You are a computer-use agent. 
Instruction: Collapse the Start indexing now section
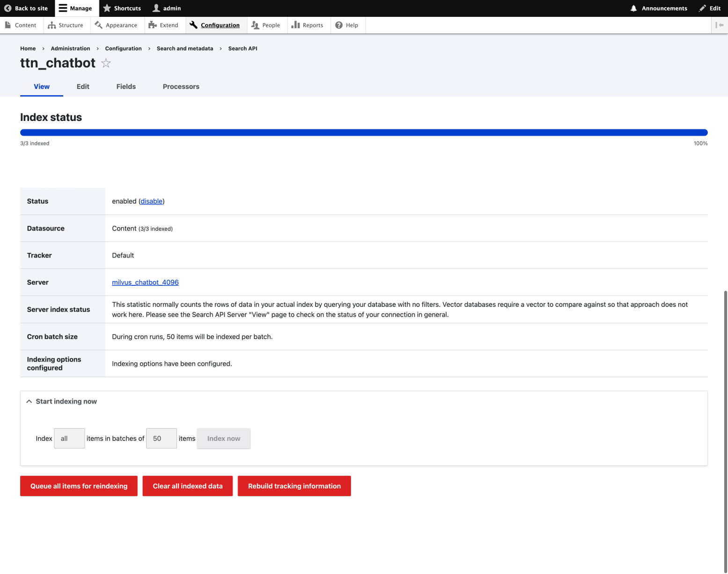pyautogui.click(x=29, y=401)
